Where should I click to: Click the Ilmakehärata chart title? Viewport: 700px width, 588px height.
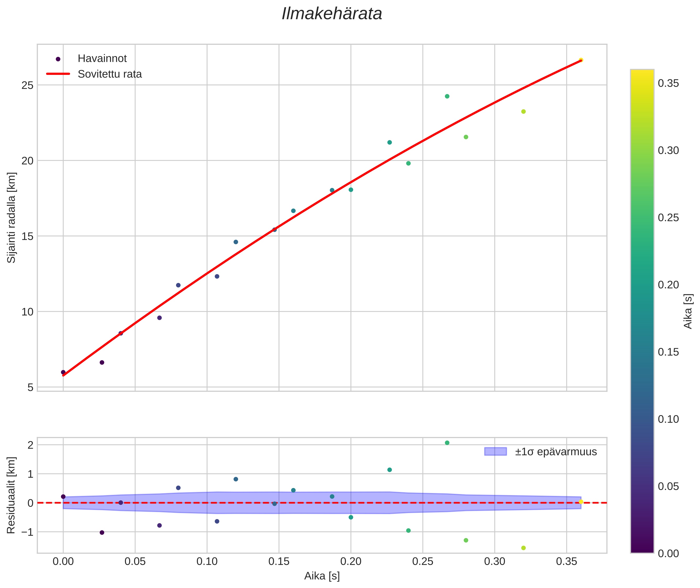[332, 14]
